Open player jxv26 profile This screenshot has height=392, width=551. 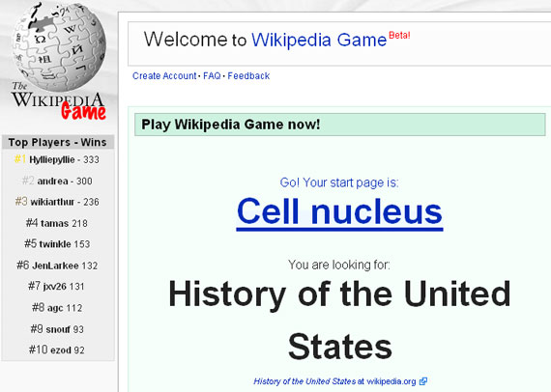coord(55,287)
